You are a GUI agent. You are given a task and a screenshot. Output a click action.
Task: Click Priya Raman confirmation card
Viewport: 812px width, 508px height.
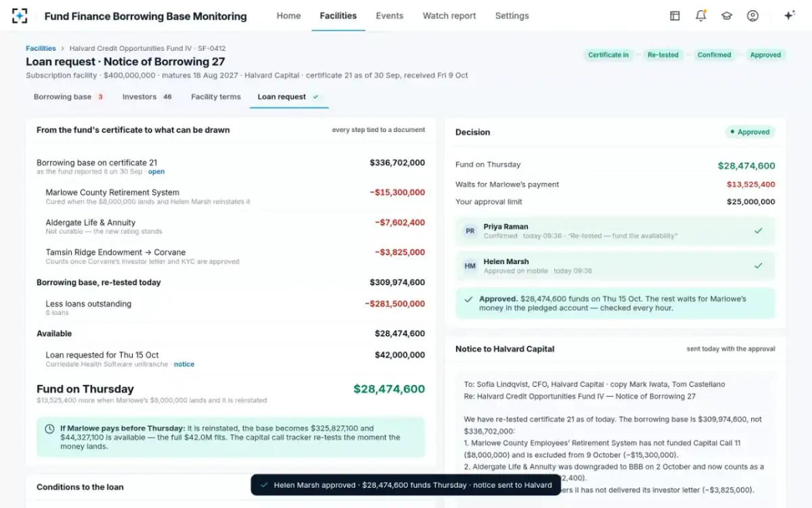pos(616,231)
